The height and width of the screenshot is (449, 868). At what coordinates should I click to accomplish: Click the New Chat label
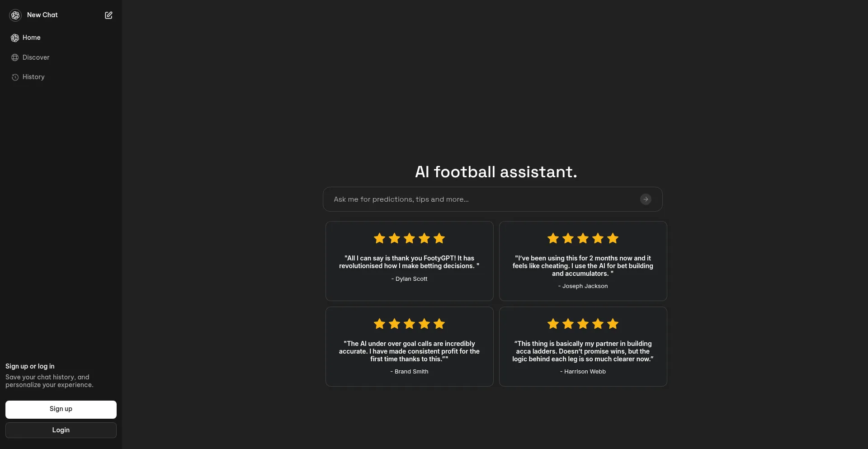pyautogui.click(x=43, y=15)
